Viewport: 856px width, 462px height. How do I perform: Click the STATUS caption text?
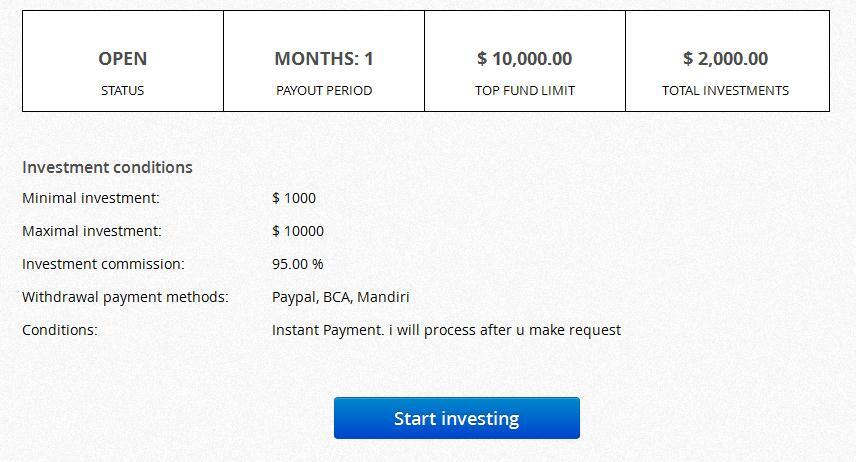[x=122, y=90]
